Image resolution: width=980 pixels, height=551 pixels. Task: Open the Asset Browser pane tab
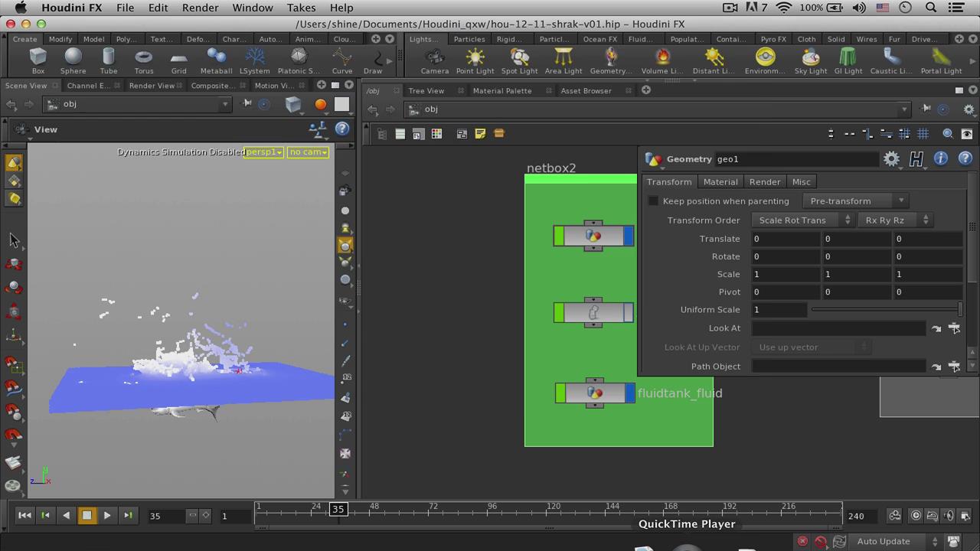(x=586, y=90)
